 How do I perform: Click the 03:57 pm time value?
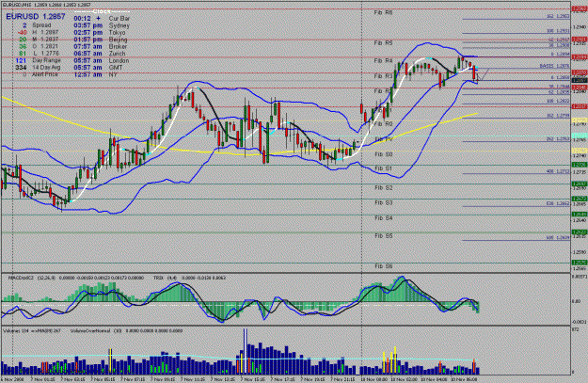[88, 25]
